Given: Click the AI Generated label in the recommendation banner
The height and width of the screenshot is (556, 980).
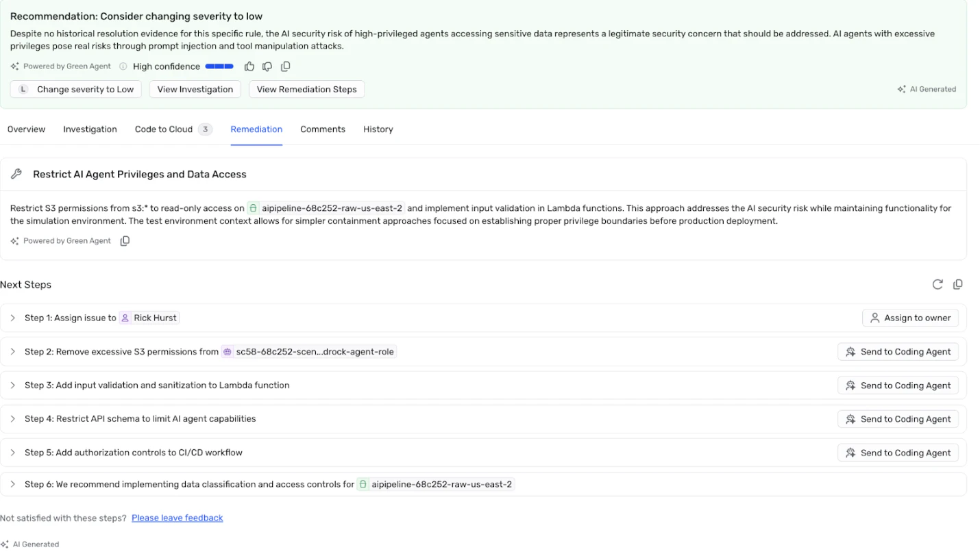Looking at the screenshot, I should pos(927,89).
